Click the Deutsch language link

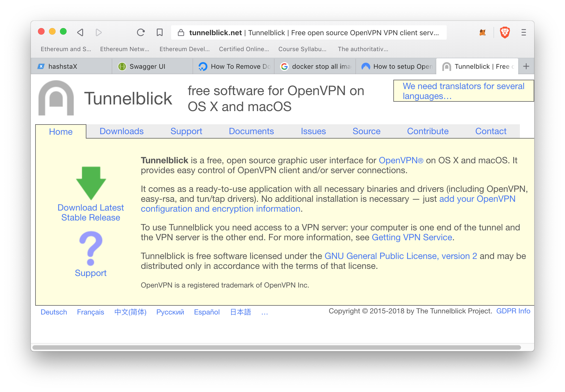coord(54,312)
